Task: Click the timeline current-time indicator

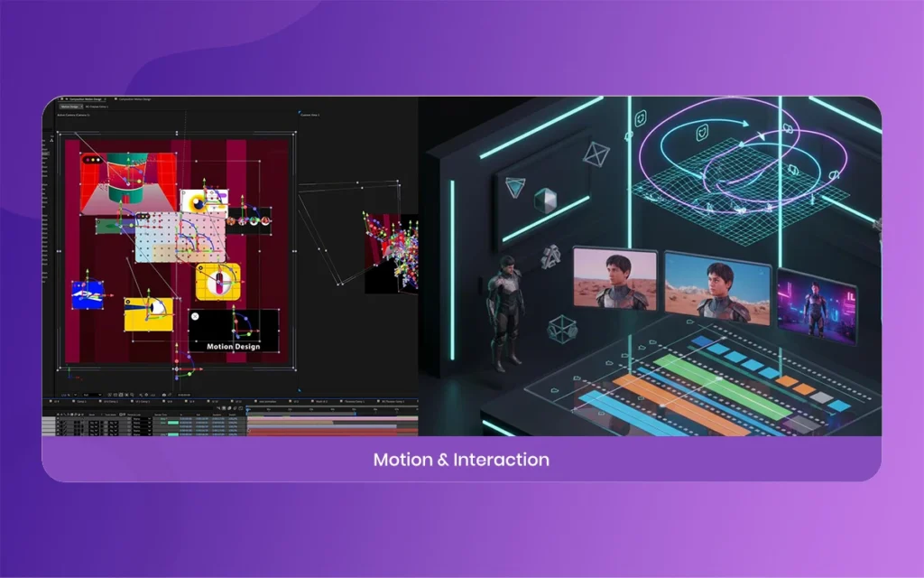Action: pos(248,409)
